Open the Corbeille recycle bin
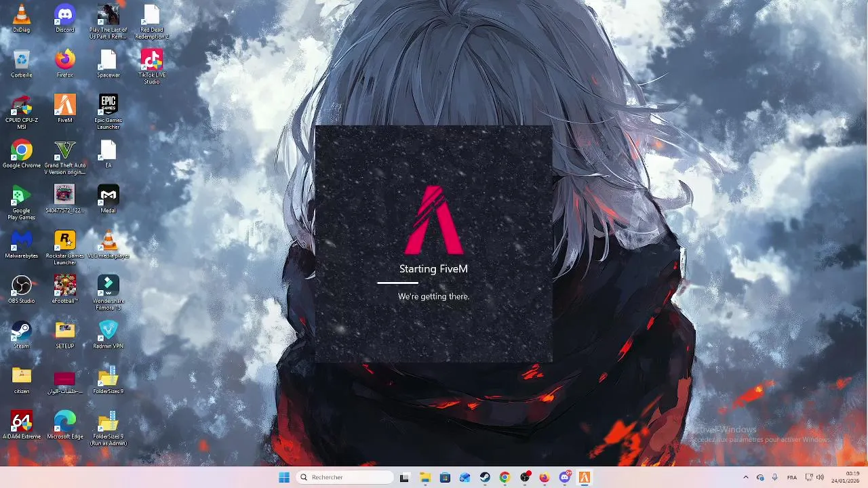Viewport: 868px width, 488px height. point(21,64)
